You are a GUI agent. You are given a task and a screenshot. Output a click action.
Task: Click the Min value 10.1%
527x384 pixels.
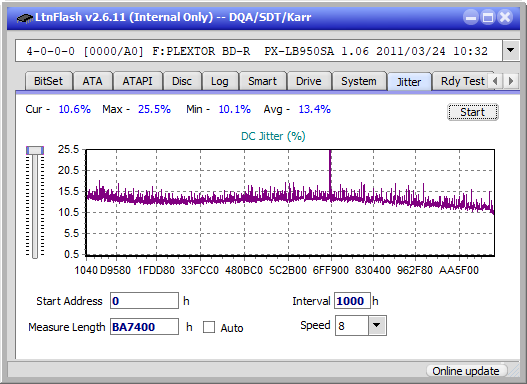pyautogui.click(x=235, y=109)
